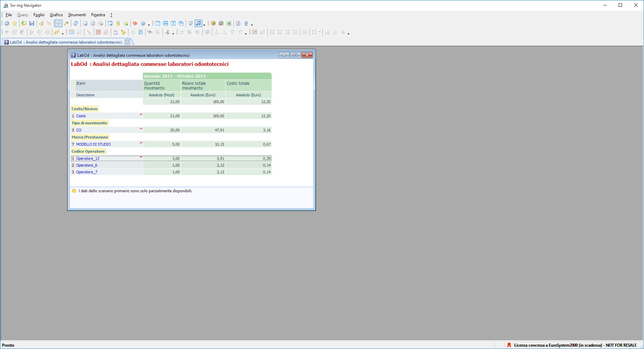The height and width of the screenshot is (349, 644).
Task: Click the yellow star favorites icon
Action: tap(15, 23)
